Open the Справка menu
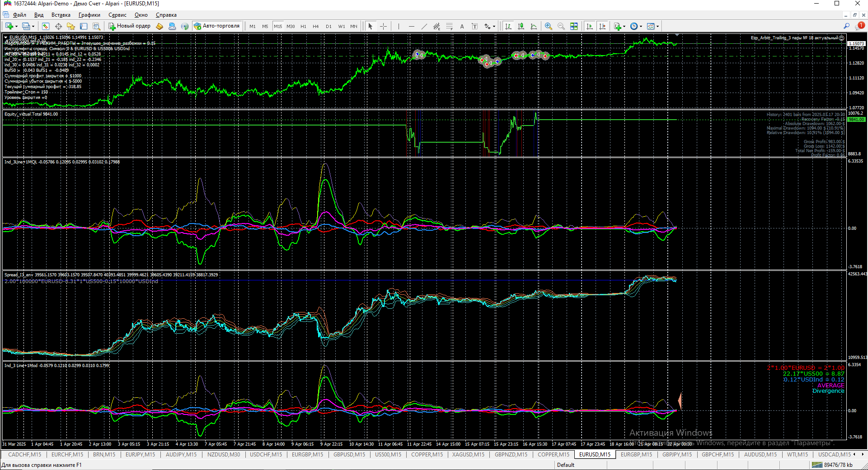This screenshot has height=470, width=868. [166, 15]
